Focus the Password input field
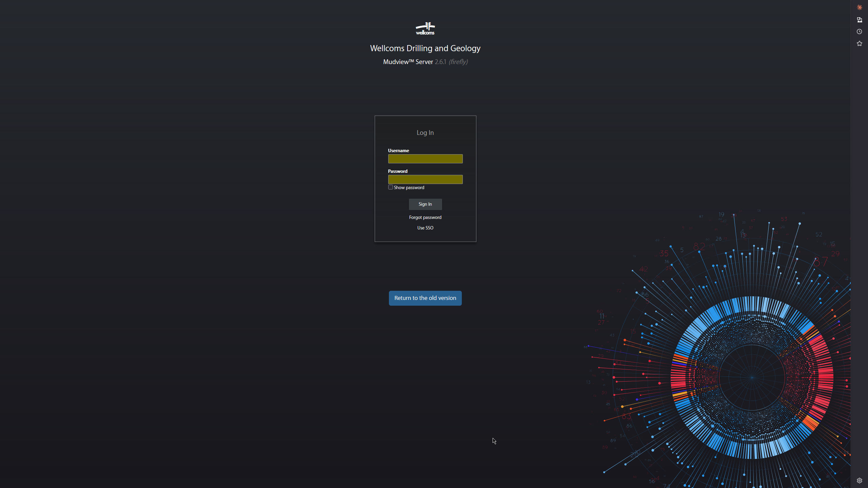Image resolution: width=868 pixels, height=488 pixels. pyautogui.click(x=425, y=179)
